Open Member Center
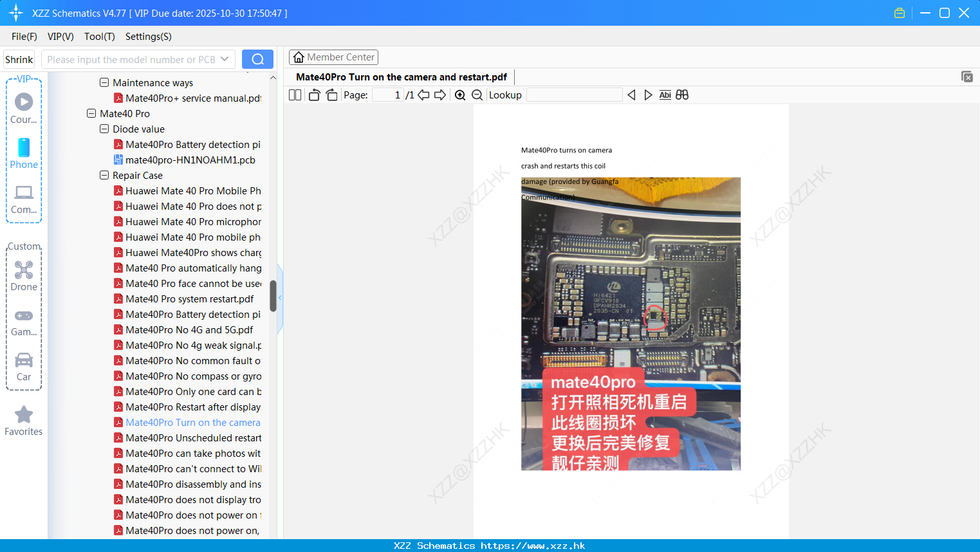 (333, 57)
